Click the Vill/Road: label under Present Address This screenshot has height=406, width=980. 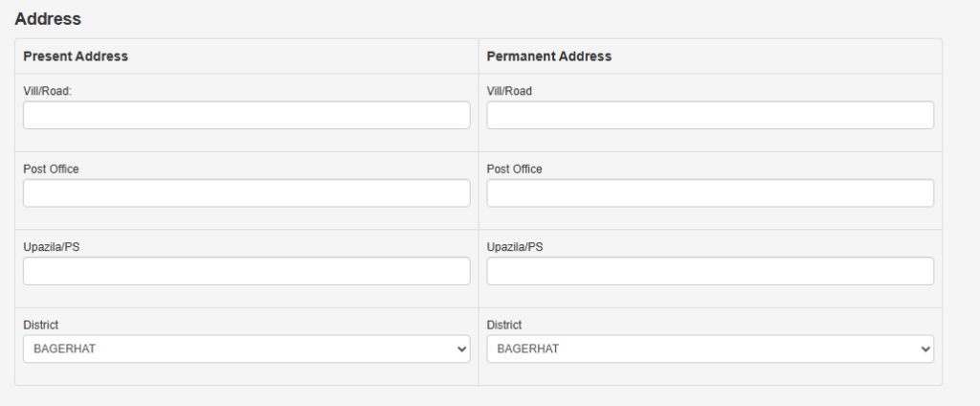coord(48,91)
